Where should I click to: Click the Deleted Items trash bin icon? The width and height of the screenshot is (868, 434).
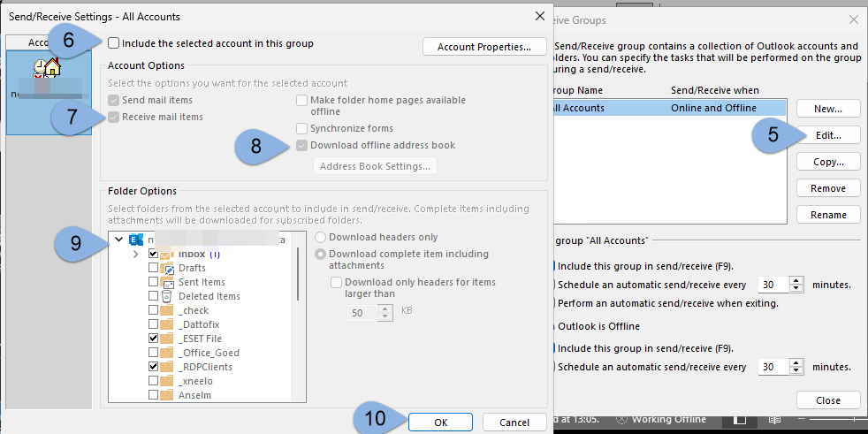(167, 296)
